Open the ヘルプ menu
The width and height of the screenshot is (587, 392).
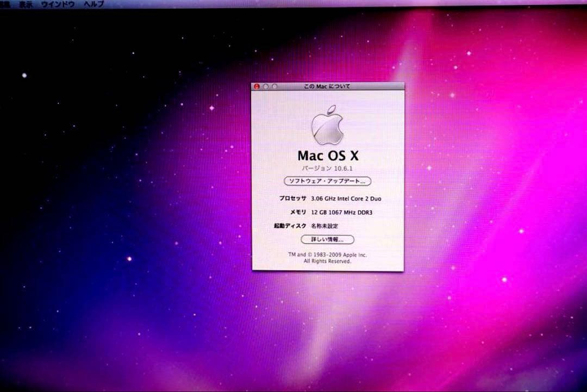(93, 4)
